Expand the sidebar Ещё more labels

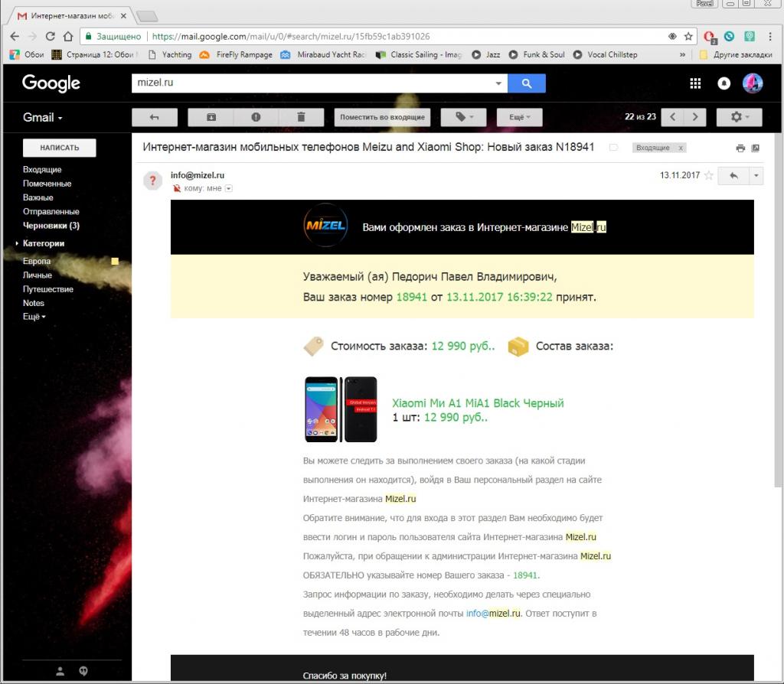point(34,316)
